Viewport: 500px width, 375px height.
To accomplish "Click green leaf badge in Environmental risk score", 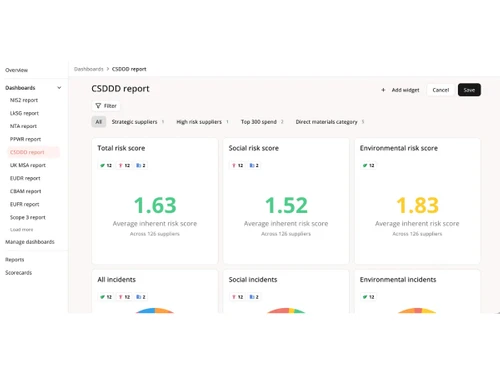I will point(369,165).
